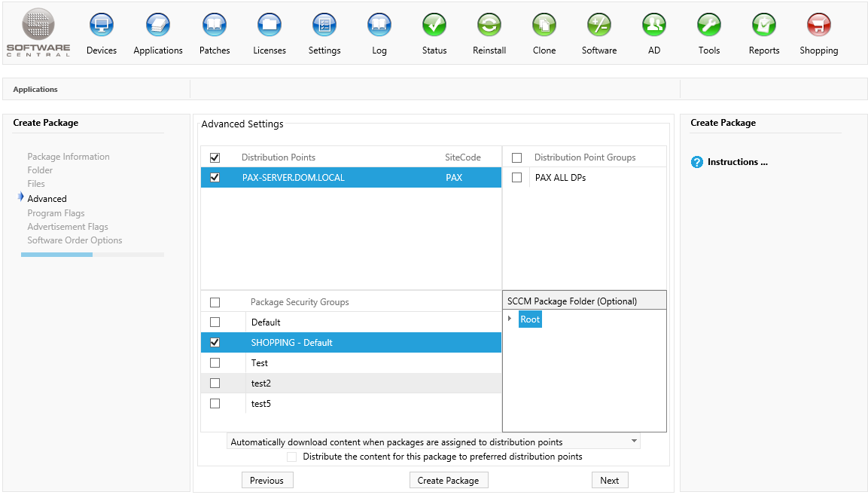Click the Create Package button

[448, 481]
